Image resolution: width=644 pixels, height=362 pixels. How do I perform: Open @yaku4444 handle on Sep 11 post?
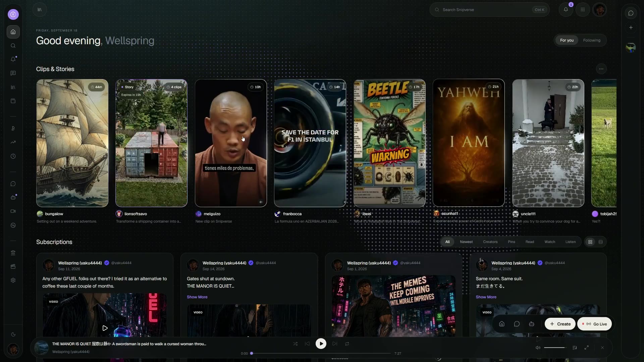pos(121,263)
